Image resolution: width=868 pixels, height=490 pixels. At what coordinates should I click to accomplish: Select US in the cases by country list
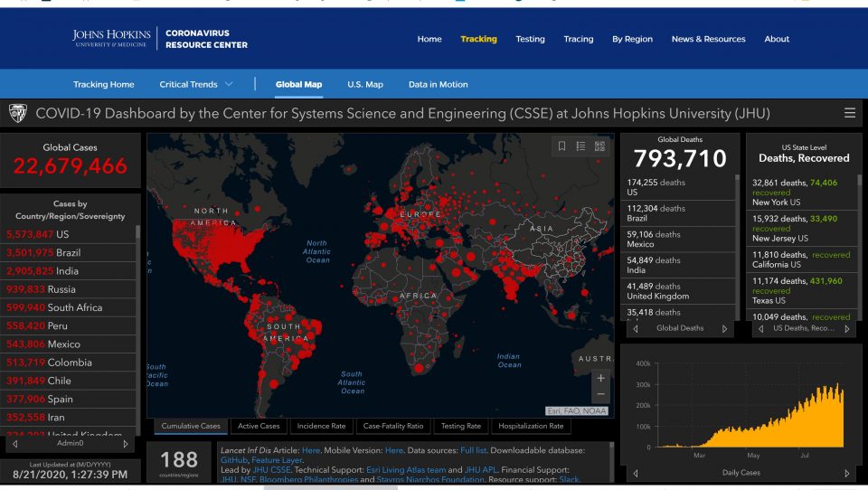(63, 234)
